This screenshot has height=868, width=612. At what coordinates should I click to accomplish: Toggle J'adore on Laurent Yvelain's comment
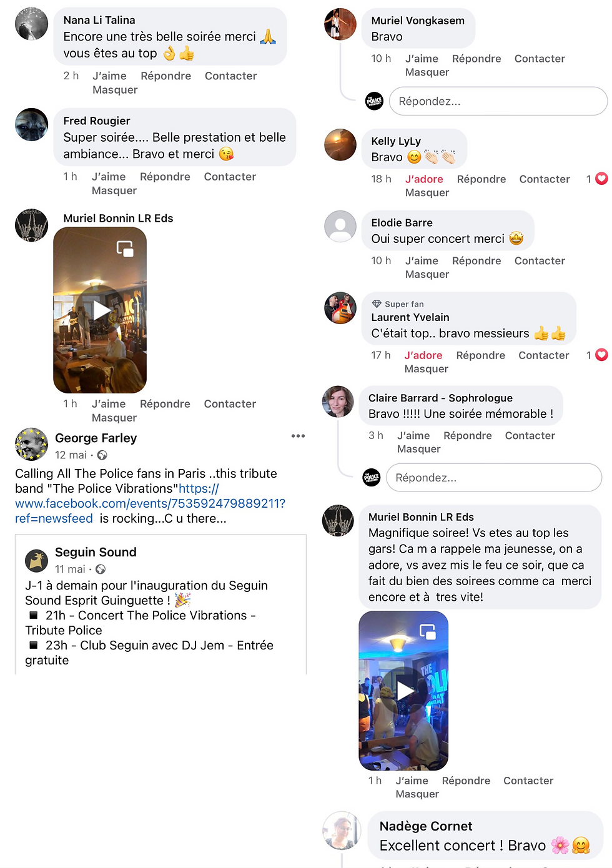[x=423, y=355]
